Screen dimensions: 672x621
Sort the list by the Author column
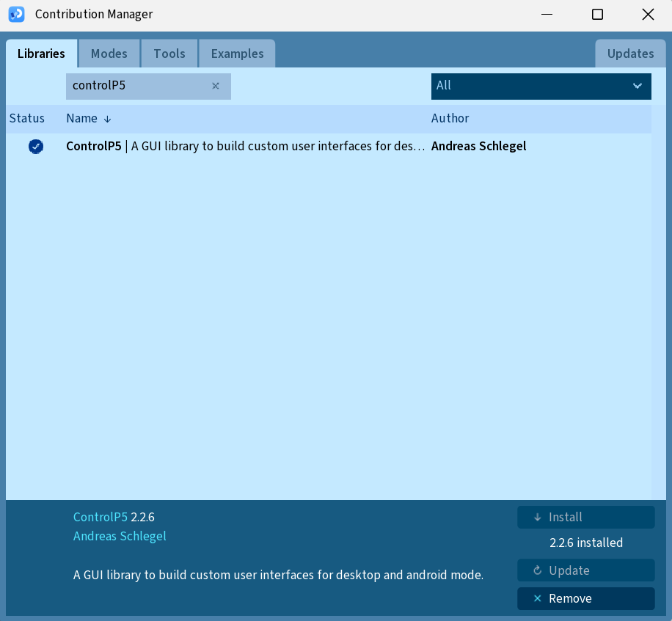[450, 118]
